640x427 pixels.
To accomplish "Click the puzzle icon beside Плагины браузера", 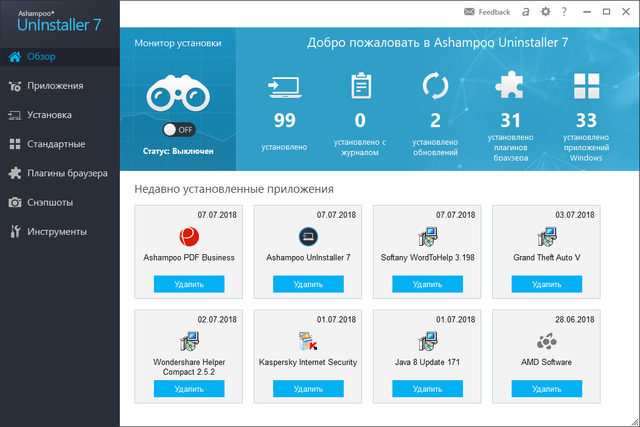I will (15, 173).
